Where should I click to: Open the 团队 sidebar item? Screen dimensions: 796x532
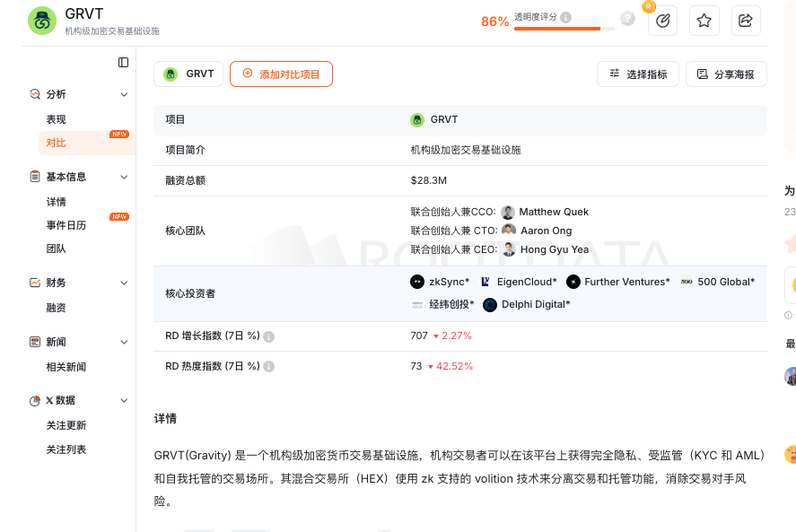(57, 249)
